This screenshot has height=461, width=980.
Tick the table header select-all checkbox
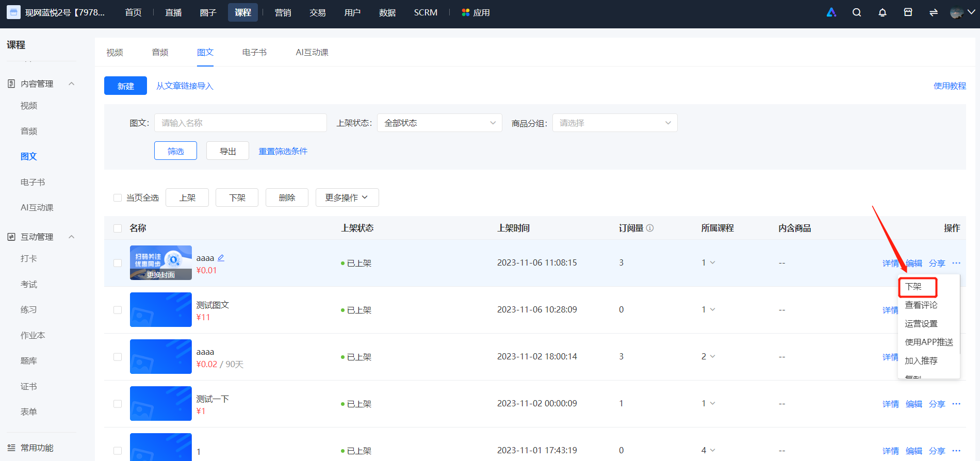(118, 228)
